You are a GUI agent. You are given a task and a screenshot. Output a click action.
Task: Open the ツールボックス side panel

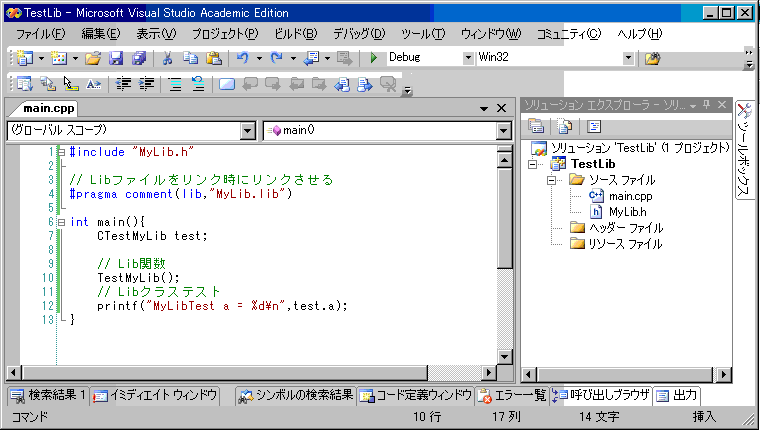tap(745, 150)
